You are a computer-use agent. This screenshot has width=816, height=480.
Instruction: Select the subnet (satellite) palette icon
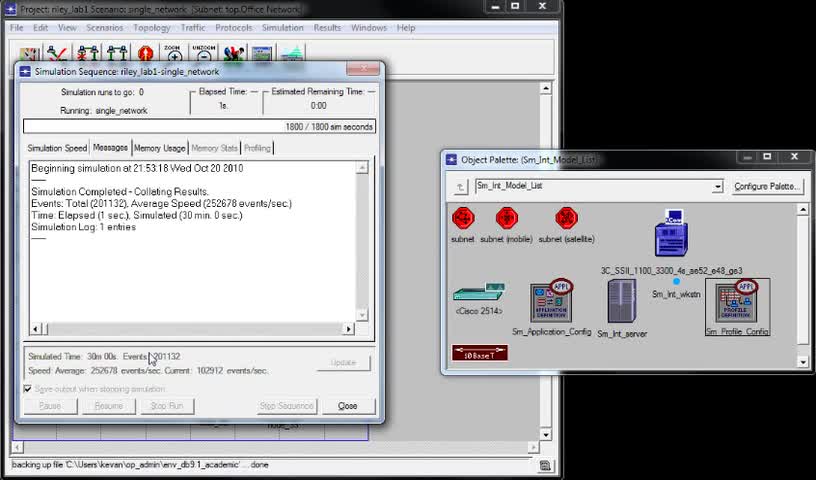[x=566, y=218]
